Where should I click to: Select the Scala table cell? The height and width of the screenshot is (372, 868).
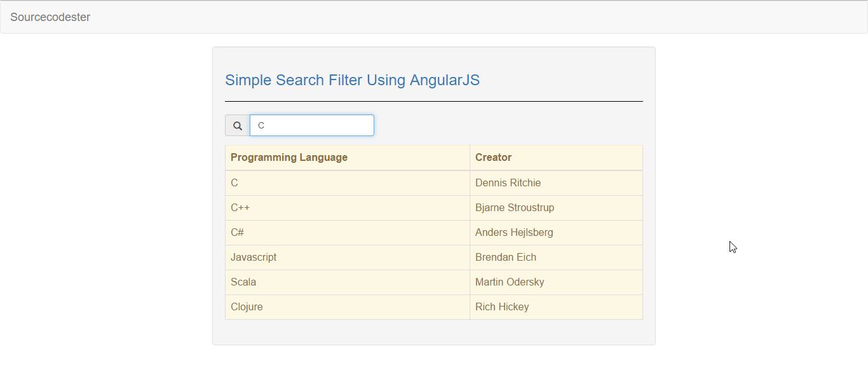coord(348,282)
